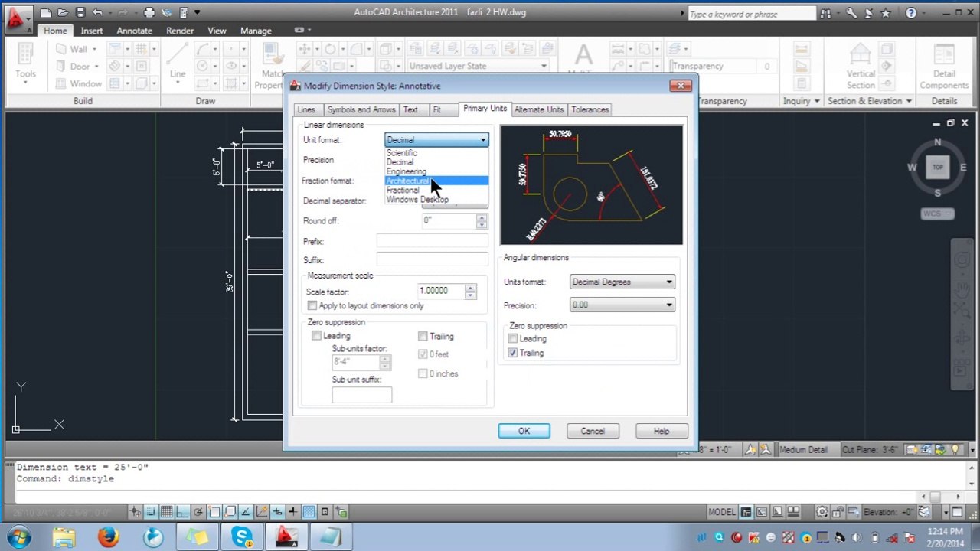Screen dimensions: 980x551
Task: Click the Save icon in quick access toolbar
Action: click(80, 12)
